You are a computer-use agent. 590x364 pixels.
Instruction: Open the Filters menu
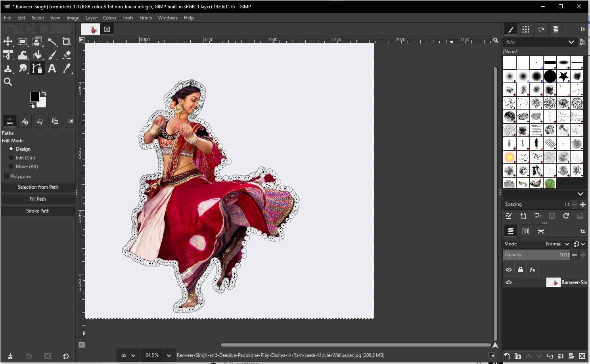[146, 18]
